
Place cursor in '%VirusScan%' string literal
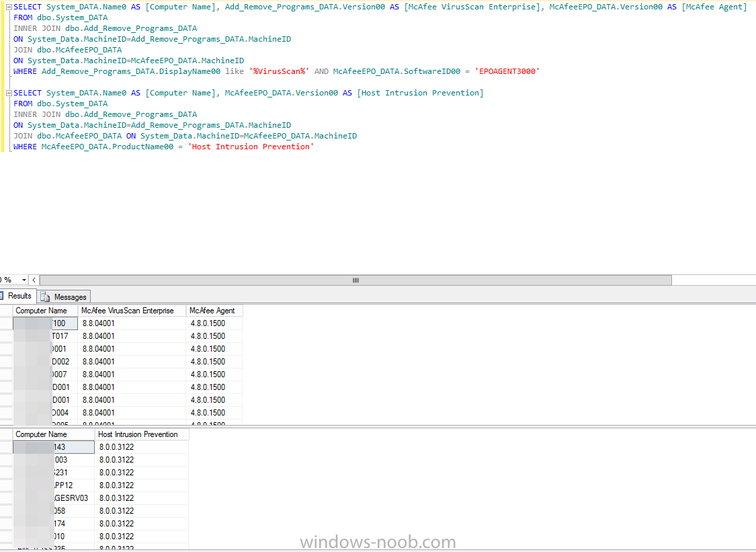tap(279, 71)
